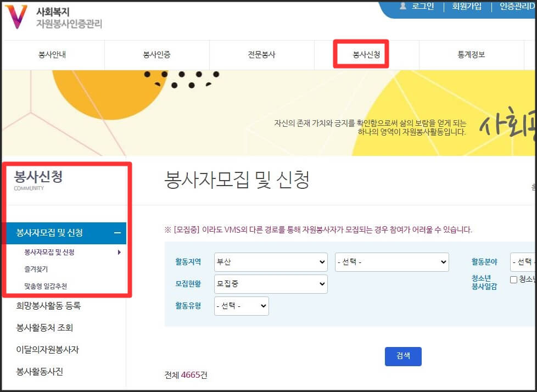Open the 모집현황 dropdown set to 모집중
This screenshot has height=392, width=537.
270,284
